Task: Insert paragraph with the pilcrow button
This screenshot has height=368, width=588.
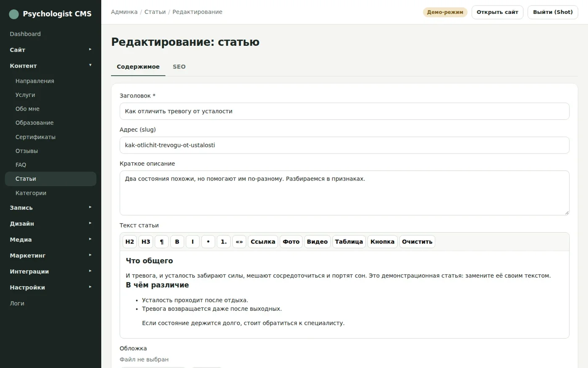Action: [162, 242]
